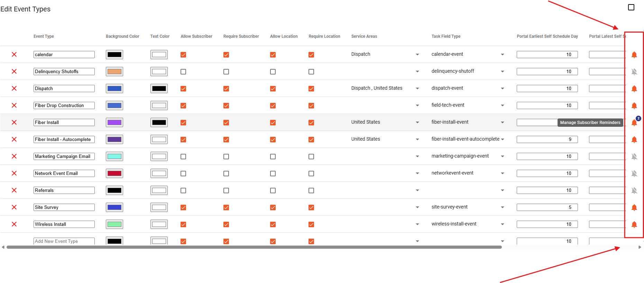Click the Event Type column header
Screen dimensions: 644x283
click(x=44, y=36)
